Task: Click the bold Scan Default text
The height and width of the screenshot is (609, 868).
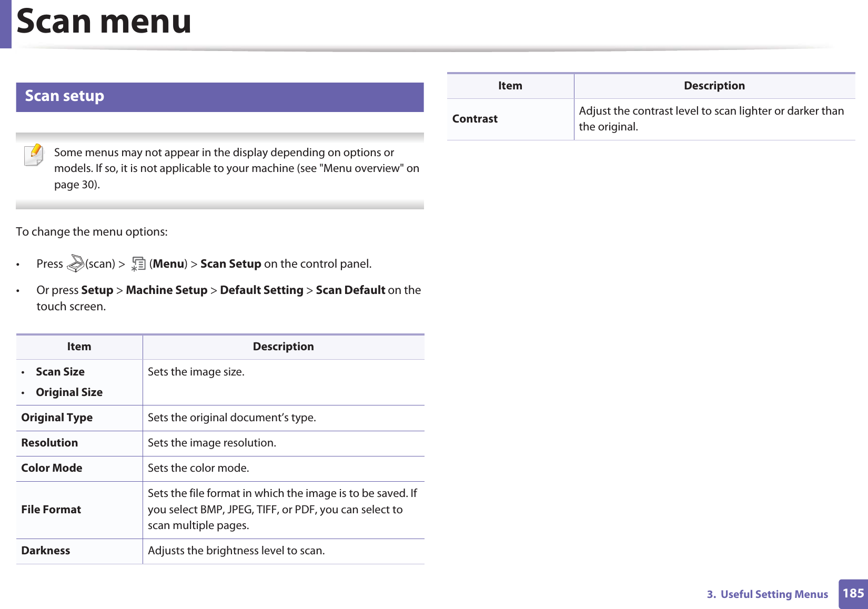Action: pos(351,290)
